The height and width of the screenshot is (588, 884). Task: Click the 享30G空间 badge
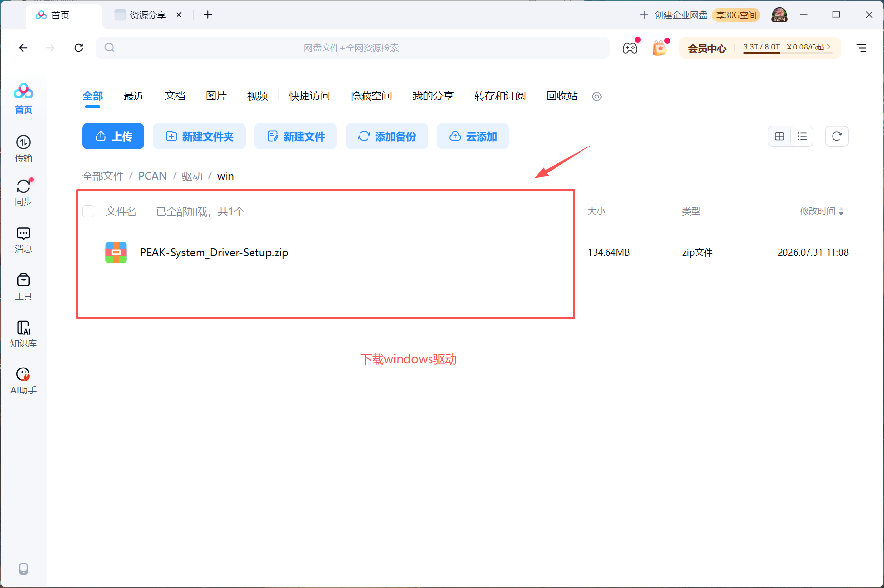click(736, 15)
